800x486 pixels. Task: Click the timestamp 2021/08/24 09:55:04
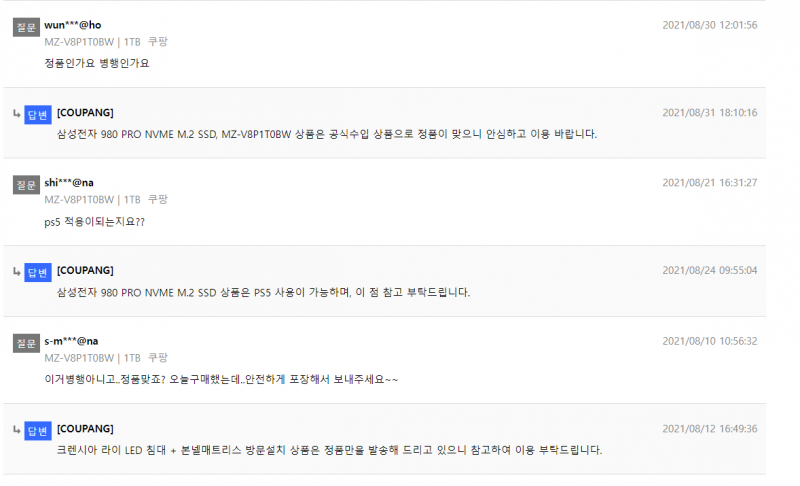click(710, 270)
